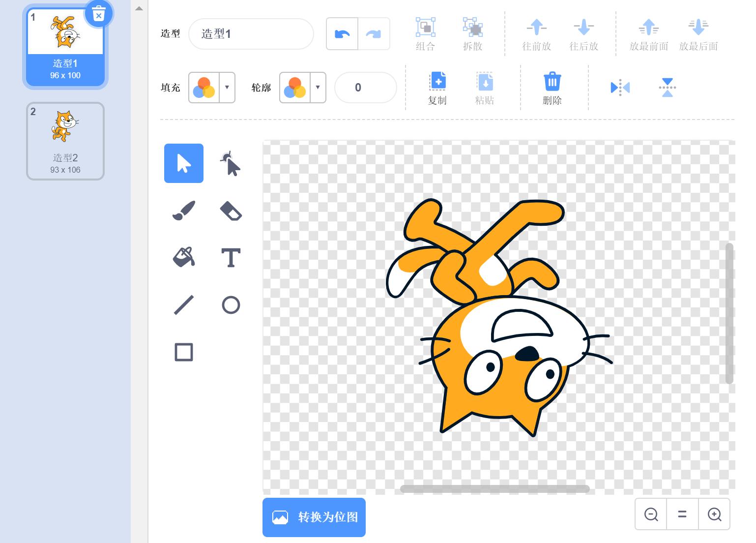
Task: Flip the costume vertically
Action: [668, 88]
